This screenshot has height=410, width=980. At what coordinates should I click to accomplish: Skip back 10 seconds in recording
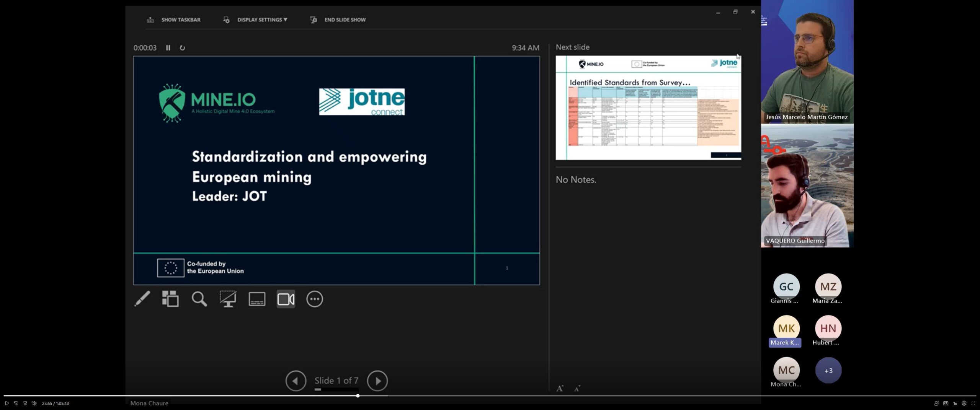point(16,403)
